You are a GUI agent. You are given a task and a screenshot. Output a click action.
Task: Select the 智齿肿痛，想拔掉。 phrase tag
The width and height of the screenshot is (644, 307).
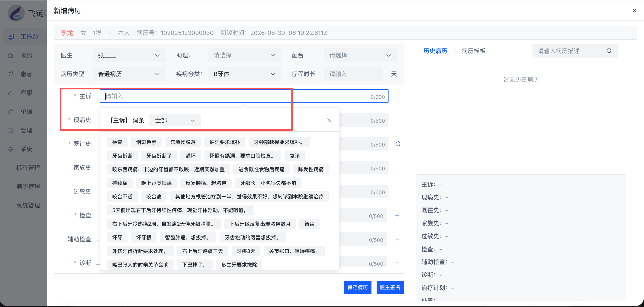188,237
